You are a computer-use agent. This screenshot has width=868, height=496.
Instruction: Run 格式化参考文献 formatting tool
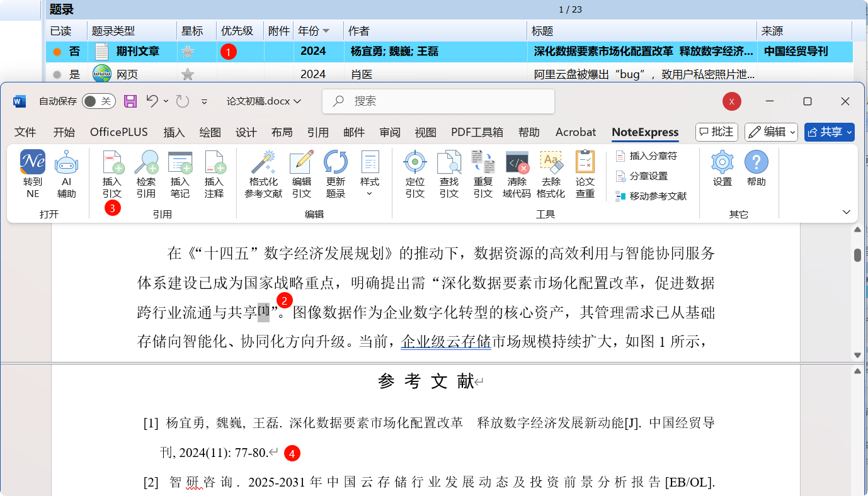coord(263,174)
